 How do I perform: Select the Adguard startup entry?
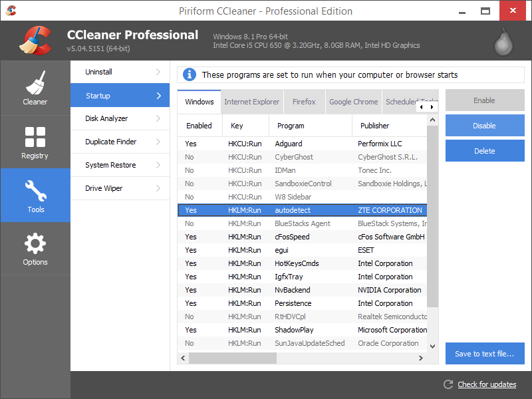(302, 144)
